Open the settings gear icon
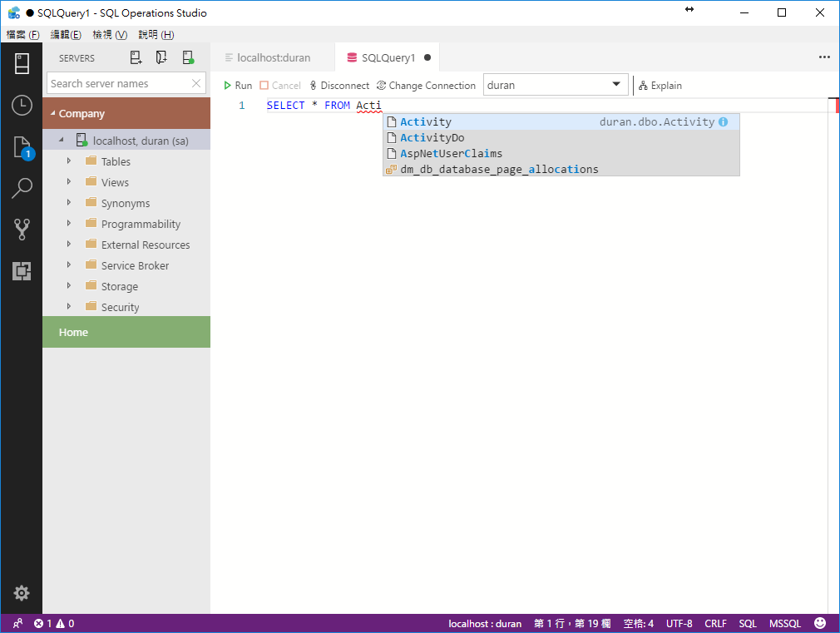840x633 pixels. click(x=22, y=593)
